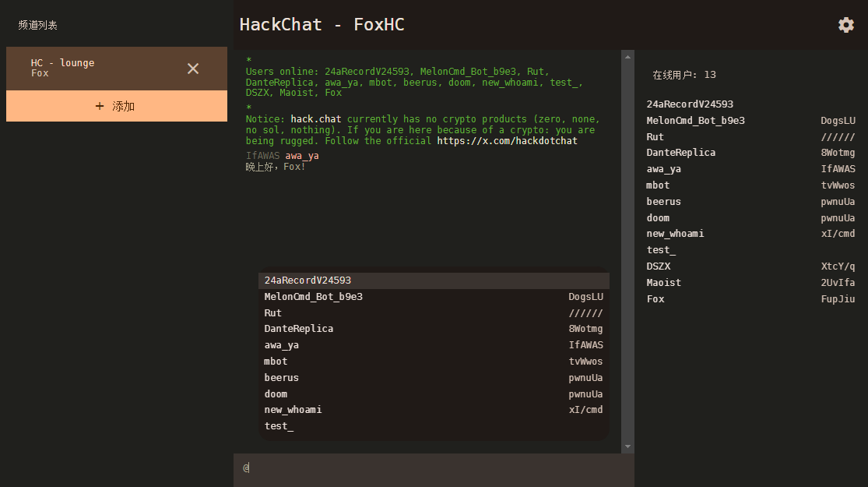The image size is (868, 487).
Task: Open the hack.chat link in notice
Action: pos(315,119)
